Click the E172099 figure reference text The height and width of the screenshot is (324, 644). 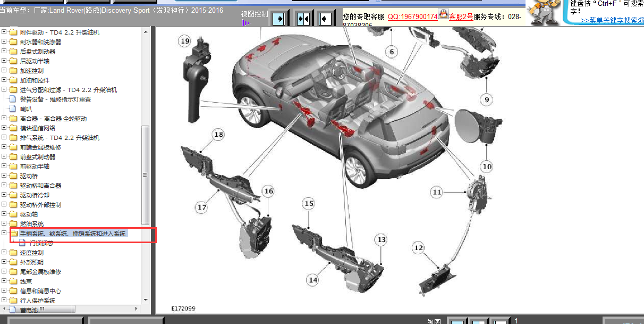tap(183, 309)
